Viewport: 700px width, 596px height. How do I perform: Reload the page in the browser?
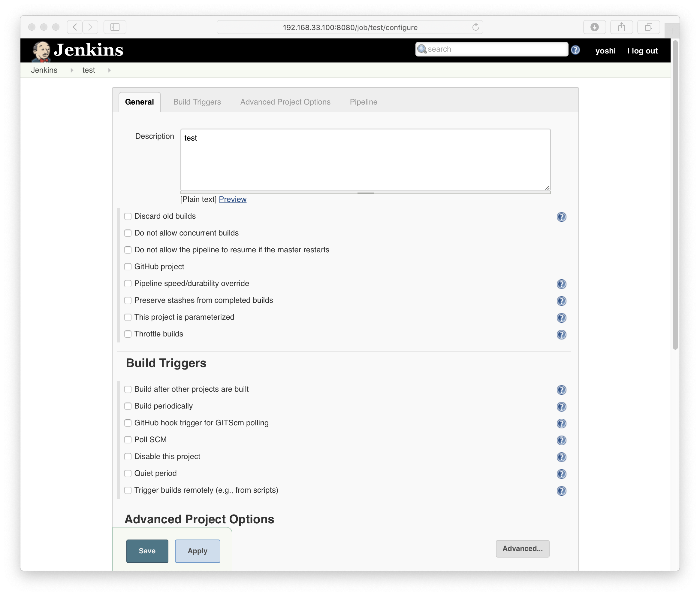(x=475, y=27)
